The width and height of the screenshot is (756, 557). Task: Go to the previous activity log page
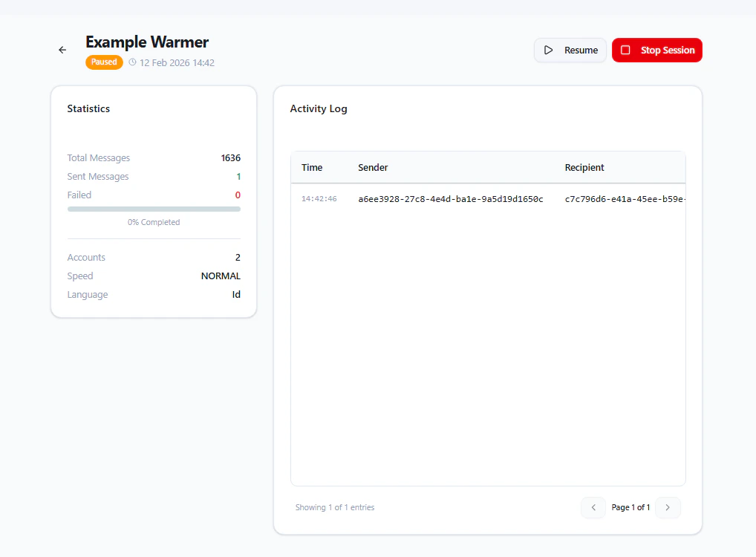(x=593, y=507)
